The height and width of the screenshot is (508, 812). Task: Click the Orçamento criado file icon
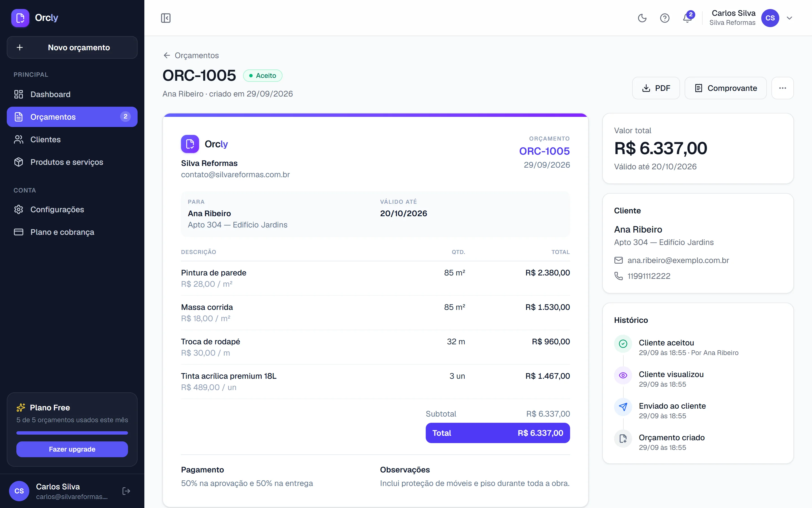click(x=623, y=439)
